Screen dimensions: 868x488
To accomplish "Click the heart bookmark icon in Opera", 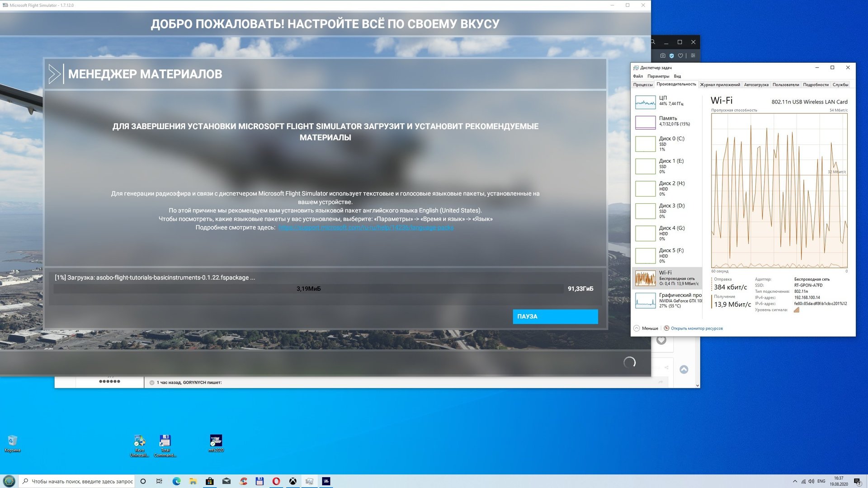I will (680, 56).
